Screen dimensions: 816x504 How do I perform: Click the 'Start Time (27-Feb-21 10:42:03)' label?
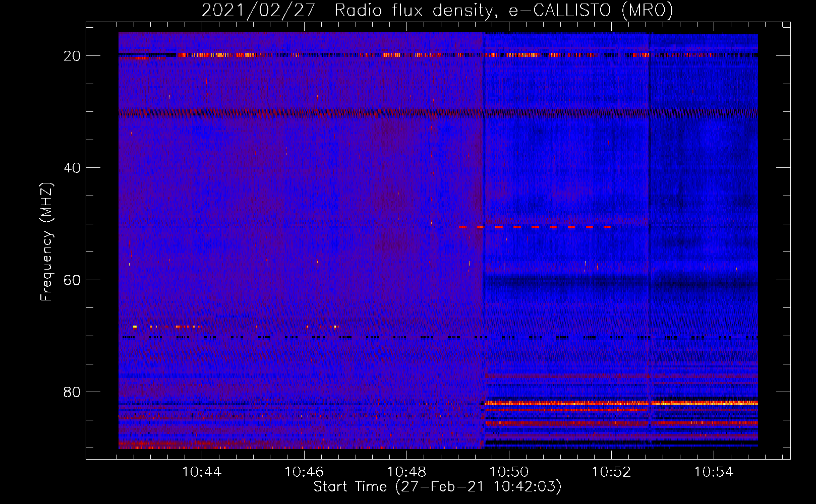tap(437, 487)
